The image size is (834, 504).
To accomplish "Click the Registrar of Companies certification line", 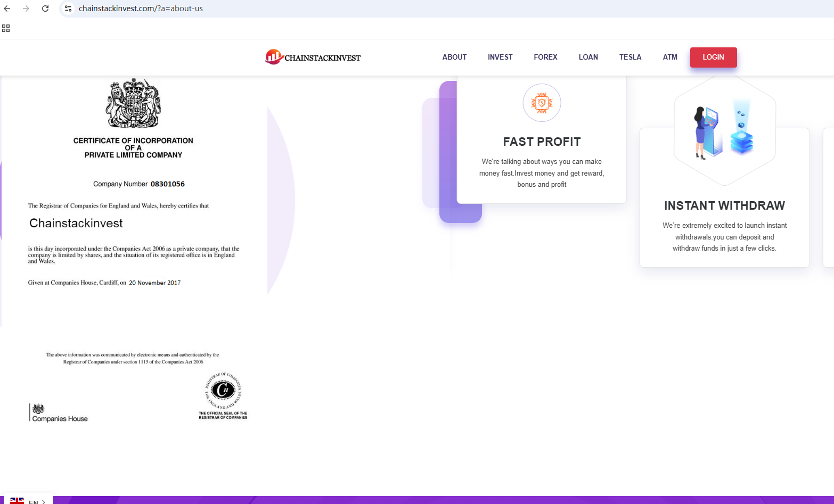I will coord(118,206).
